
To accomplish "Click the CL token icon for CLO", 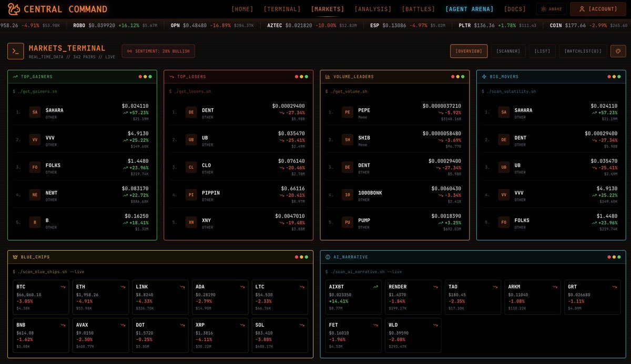I will (x=191, y=167).
